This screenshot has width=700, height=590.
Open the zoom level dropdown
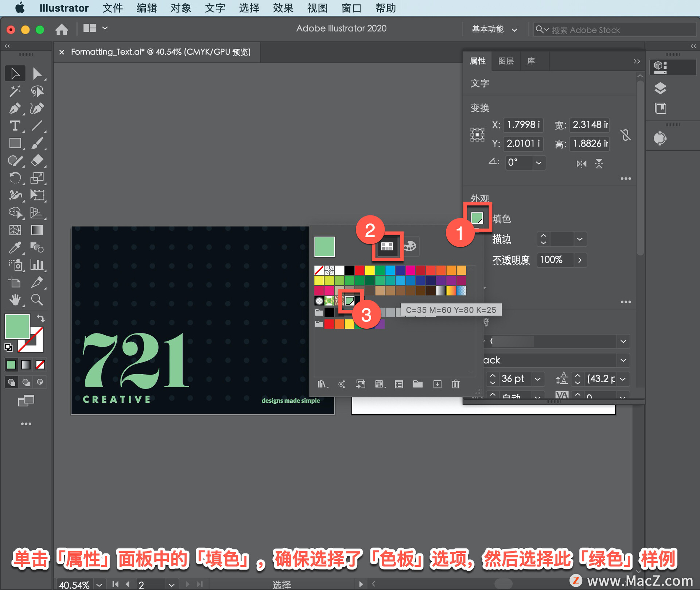[x=99, y=585]
